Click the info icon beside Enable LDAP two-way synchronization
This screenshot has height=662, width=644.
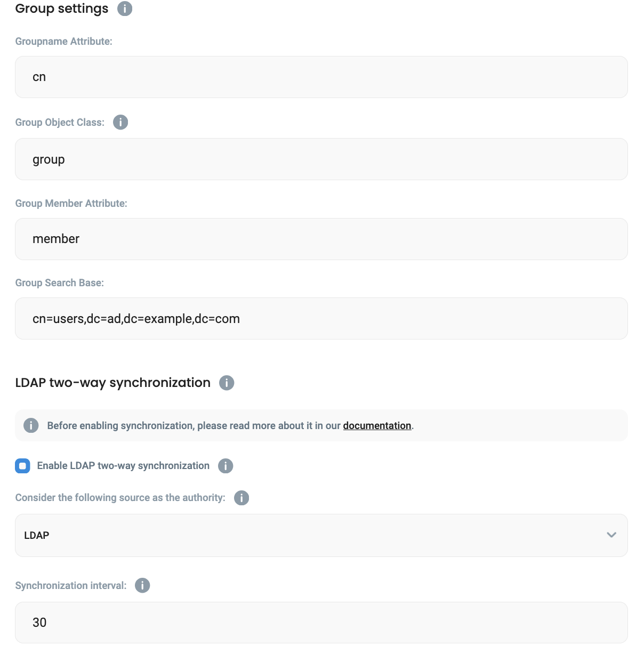tap(226, 465)
